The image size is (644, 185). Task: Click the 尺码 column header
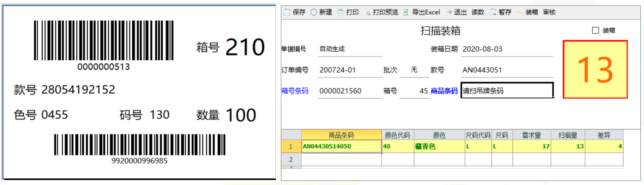[x=502, y=135]
